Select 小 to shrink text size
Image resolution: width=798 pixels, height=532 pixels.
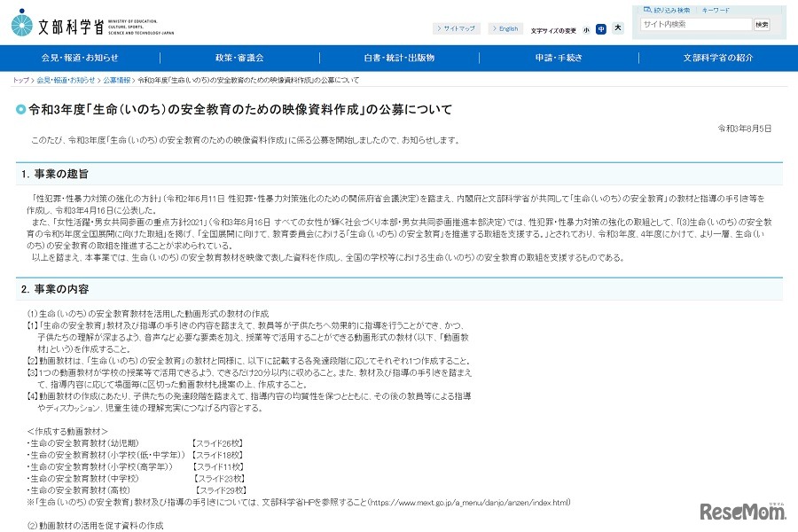coord(584,28)
